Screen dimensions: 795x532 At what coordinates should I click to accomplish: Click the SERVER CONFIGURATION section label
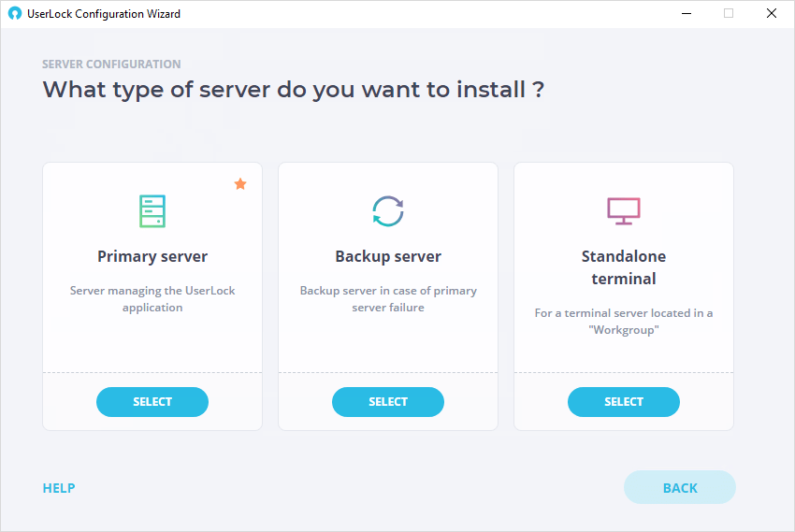point(111,65)
